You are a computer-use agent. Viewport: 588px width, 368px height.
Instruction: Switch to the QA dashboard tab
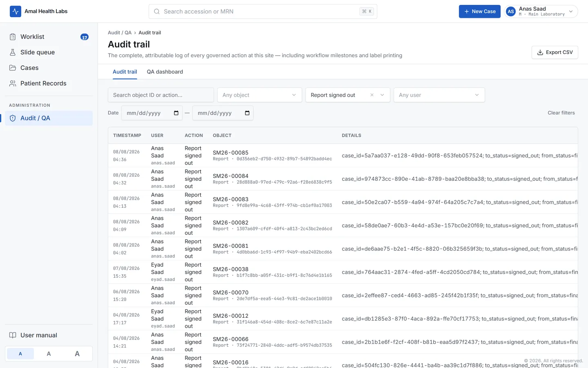165,72
